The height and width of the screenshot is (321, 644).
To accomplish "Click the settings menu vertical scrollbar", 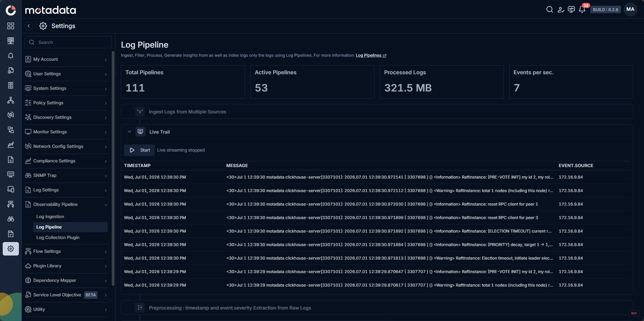I will pyautogui.click(x=113, y=169).
